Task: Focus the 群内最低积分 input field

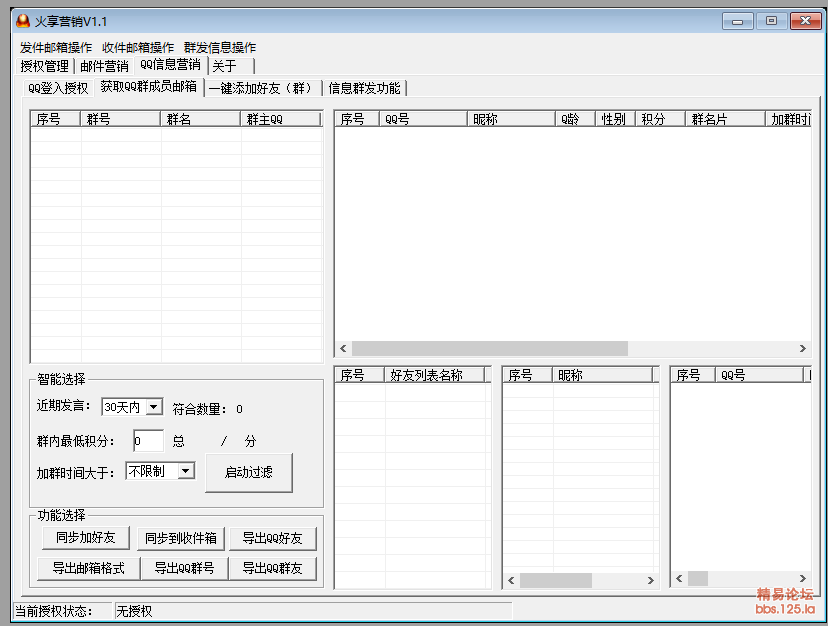Action: click(148, 441)
